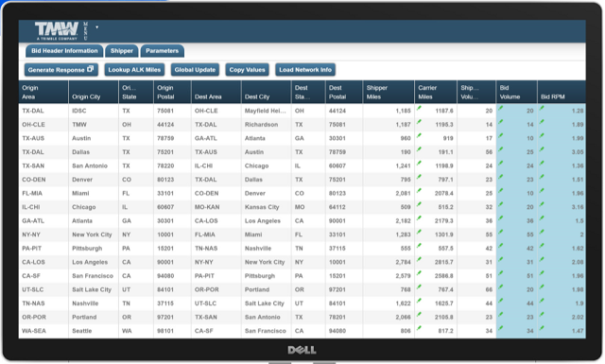Image resolution: width=605 pixels, height=364 pixels.
Task: Click the Global Update button
Action: click(x=195, y=70)
